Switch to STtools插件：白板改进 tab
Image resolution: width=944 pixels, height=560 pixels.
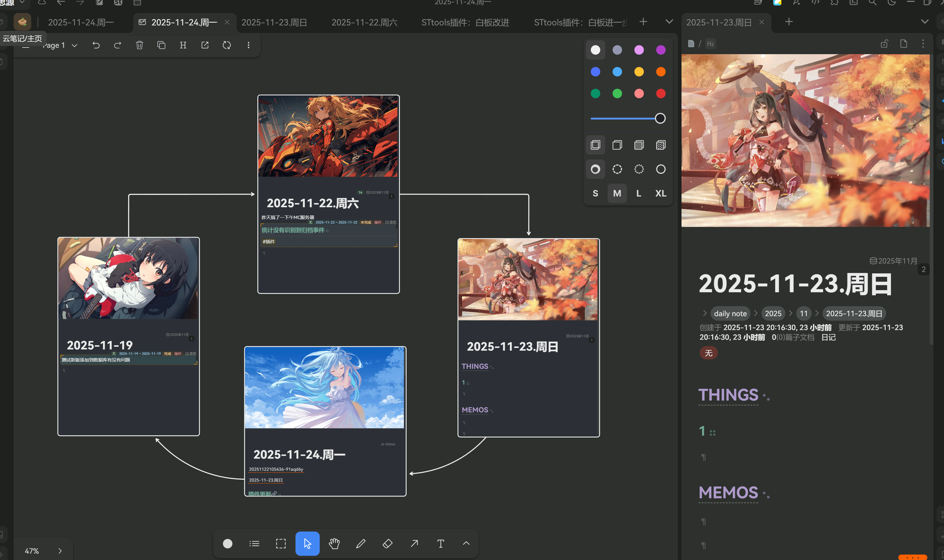(465, 22)
